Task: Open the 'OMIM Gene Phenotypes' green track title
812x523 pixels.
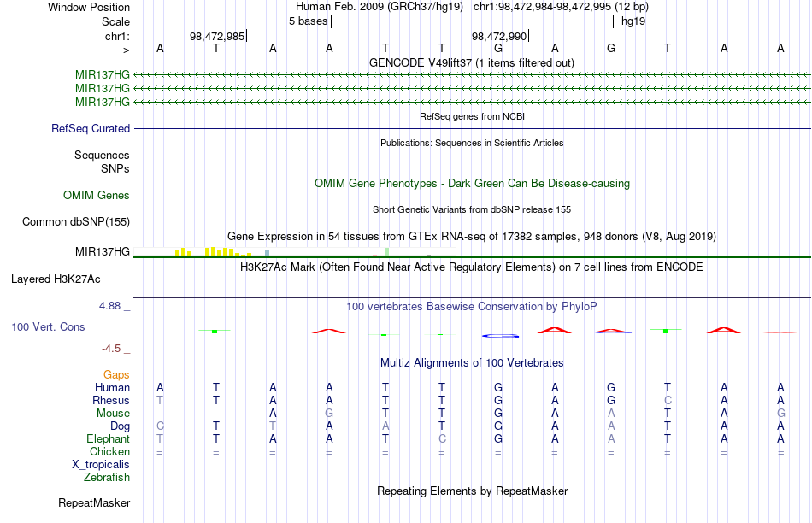Action: 472,184
